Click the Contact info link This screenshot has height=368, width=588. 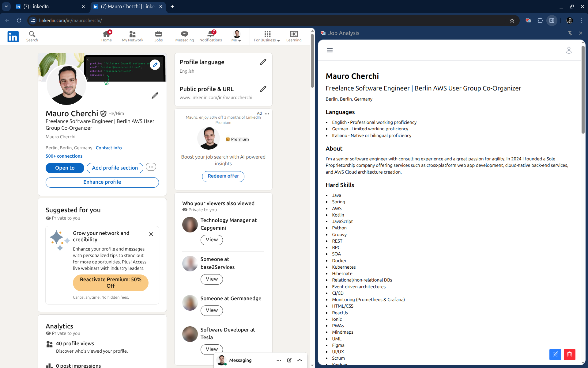pos(108,148)
